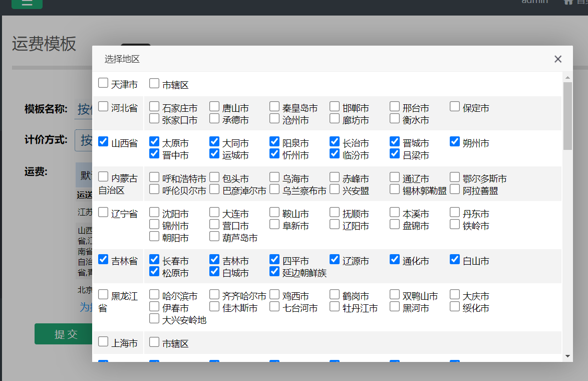The width and height of the screenshot is (588, 381).
Task: Check the 廊坊市 checkbox
Action: pyautogui.click(x=335, y=118)
